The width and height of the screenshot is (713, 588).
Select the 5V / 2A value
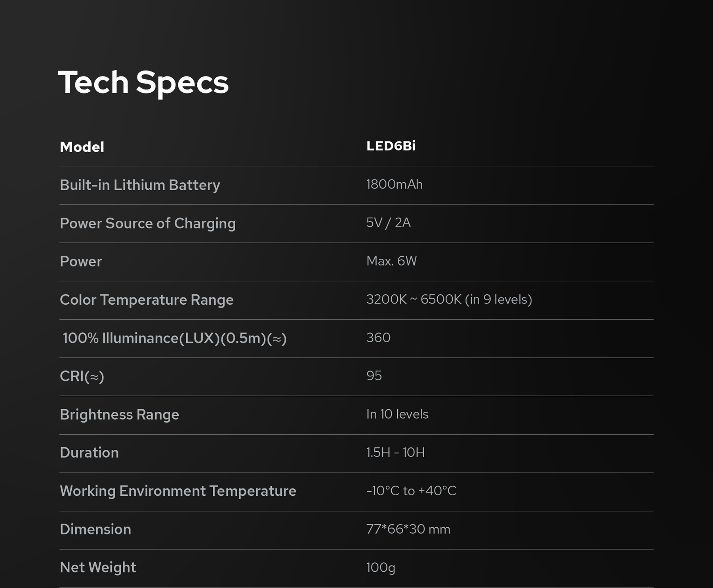[x=388, y=223]
